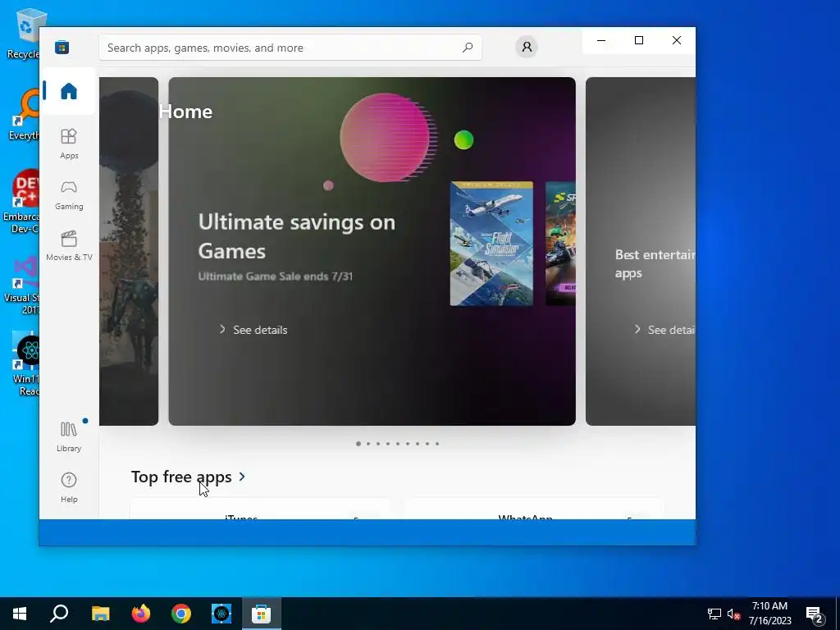The image size is (840, 630).
Task: Launch Chrome from taskbar
Action: click(181, 614)
